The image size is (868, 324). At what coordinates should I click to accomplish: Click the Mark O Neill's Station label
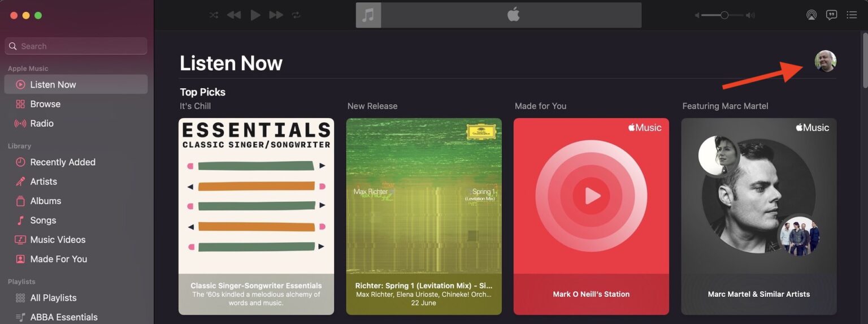click(591, 294)
